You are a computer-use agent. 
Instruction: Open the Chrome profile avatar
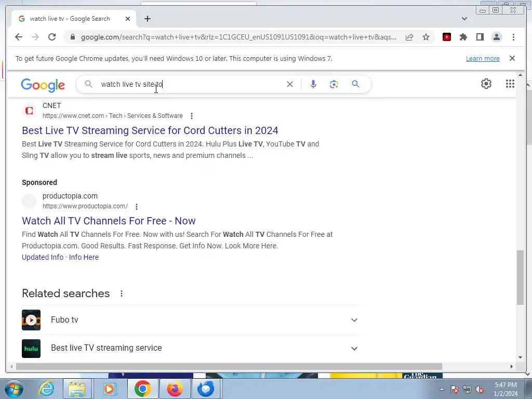click(496, 37)
